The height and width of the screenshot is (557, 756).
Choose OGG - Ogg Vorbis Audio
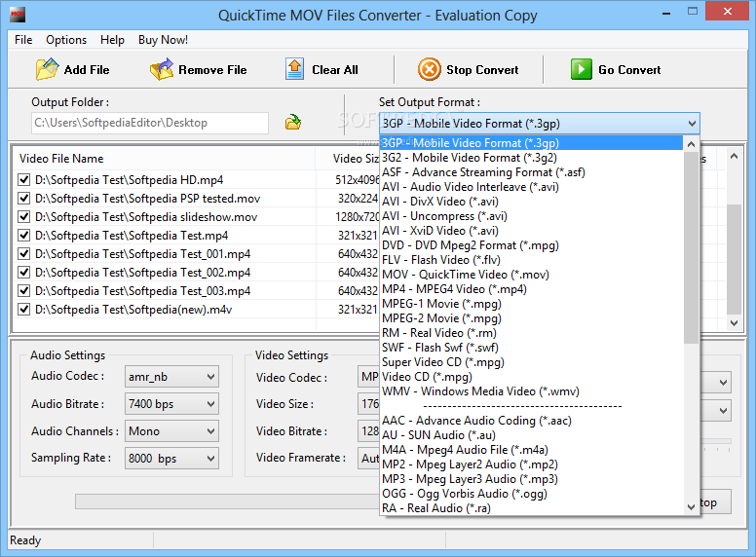pyautogui.click(x=532, y=494)
